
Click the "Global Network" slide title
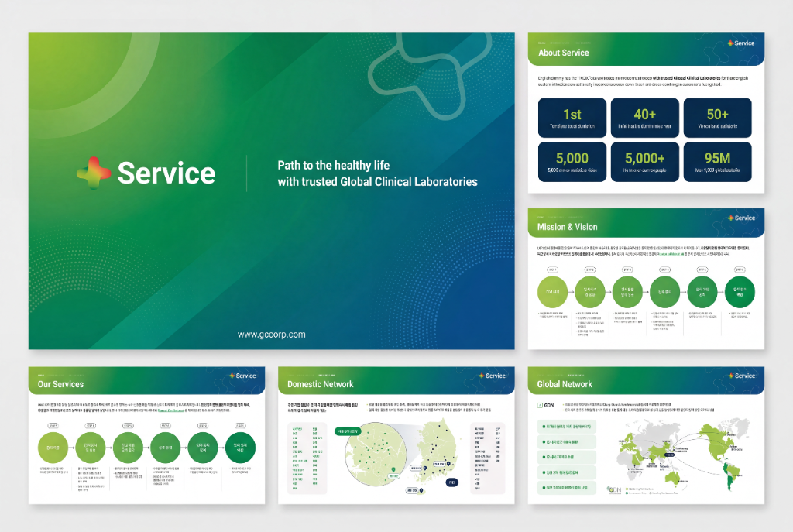tap(565, 384)
